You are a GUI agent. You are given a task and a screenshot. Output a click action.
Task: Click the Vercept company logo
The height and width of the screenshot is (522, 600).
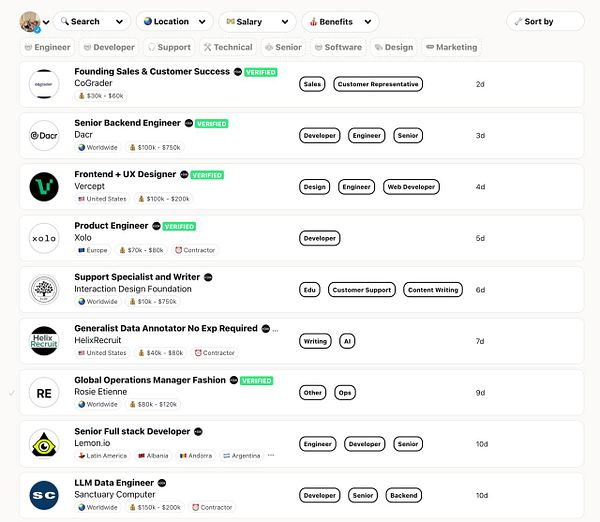coord(44,187)
